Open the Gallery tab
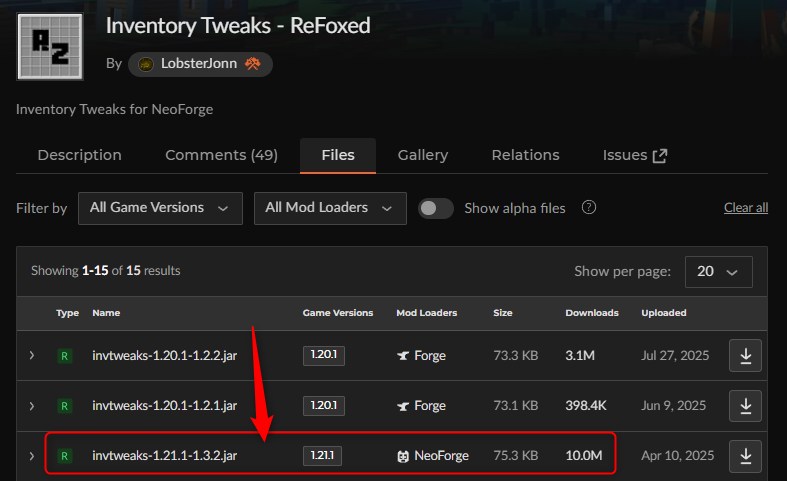Viewport: 787px width, 481px height. point(423,155)
